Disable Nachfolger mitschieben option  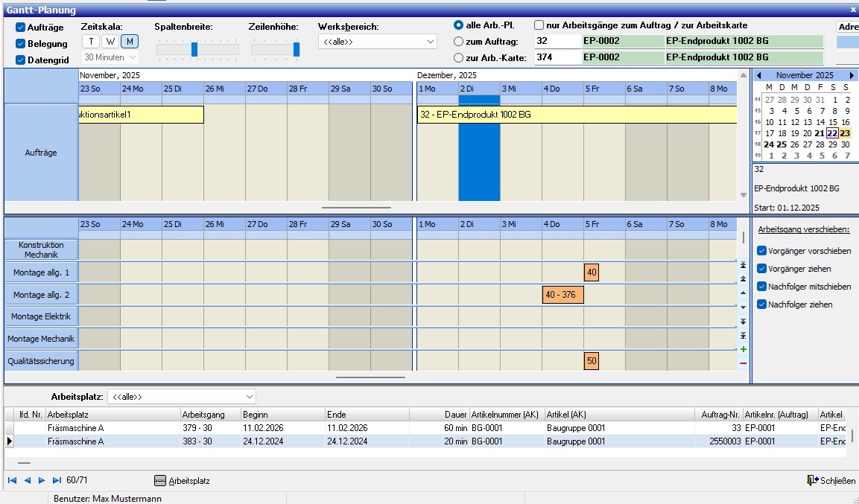click(x=761, y=287)
